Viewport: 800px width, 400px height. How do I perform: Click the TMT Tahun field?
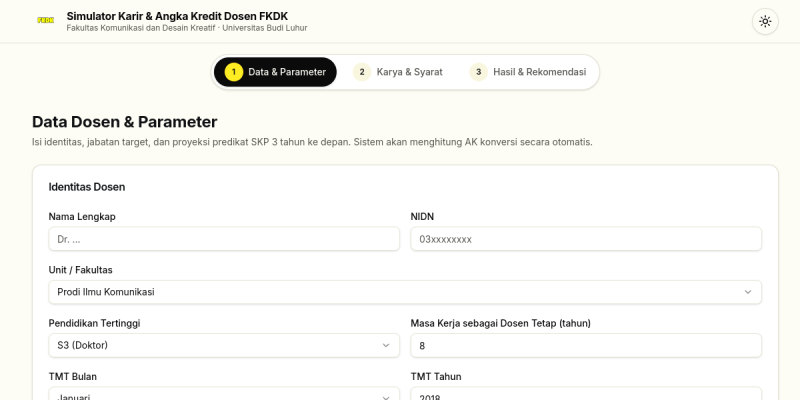click(x=586, y=394)
